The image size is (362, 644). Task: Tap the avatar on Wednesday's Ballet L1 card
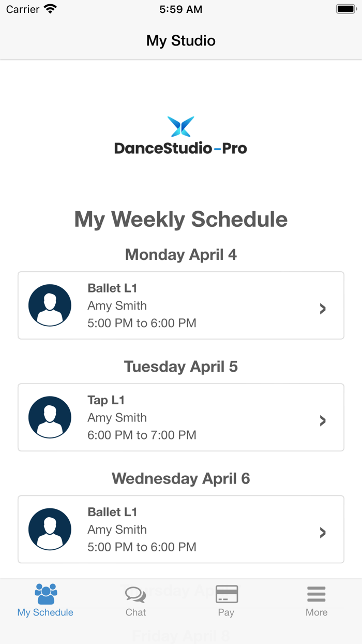pos(50,529)
